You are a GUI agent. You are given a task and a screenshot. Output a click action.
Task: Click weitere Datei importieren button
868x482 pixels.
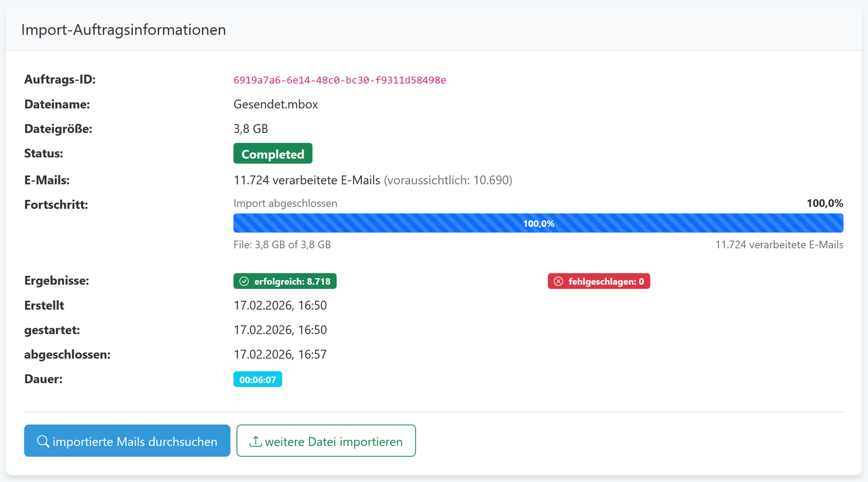click(x=326, y=440)
